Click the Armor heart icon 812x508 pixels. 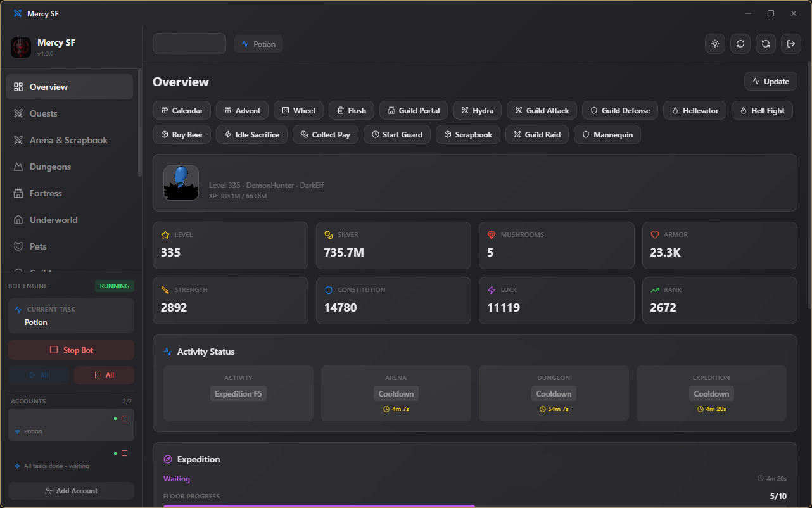click(655, 234)
